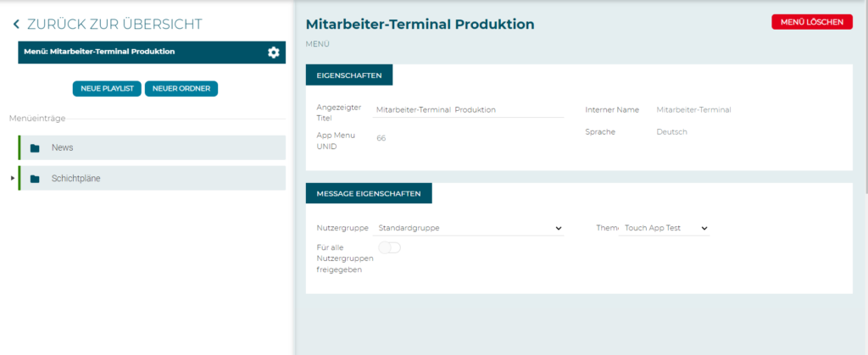Click the App Menu UNID value 66
The width and height of the screenshot is (868, 355).
point(381,138)
